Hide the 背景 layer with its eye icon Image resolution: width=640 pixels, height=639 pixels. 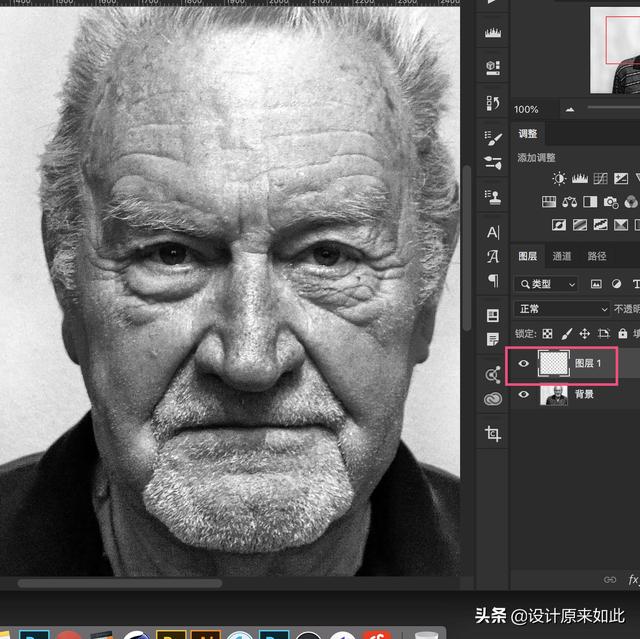[524, 394]
